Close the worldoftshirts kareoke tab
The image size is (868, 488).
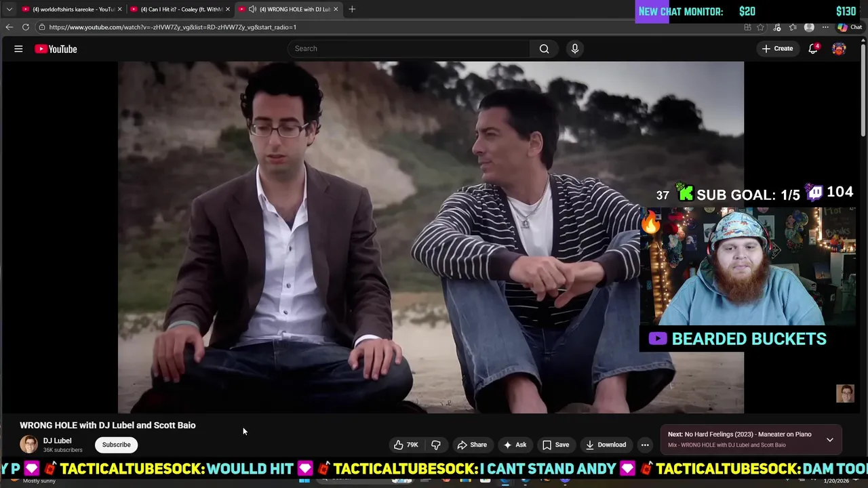pos(119,9)
